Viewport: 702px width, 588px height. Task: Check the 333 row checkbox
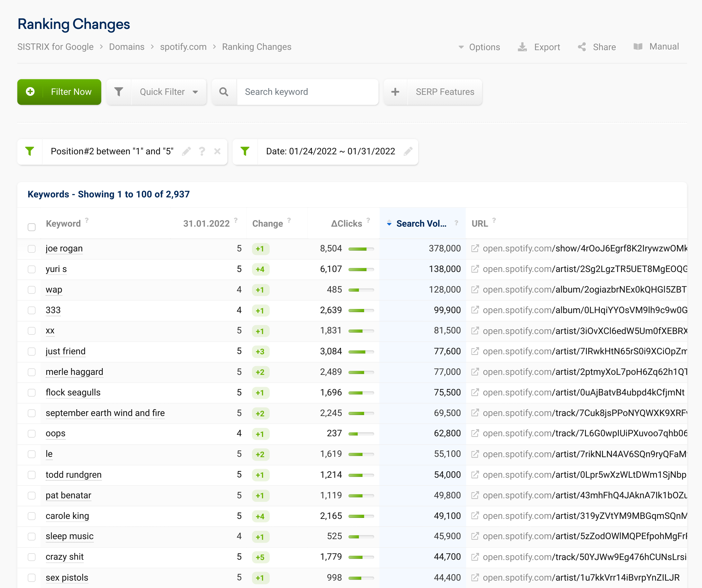(x=32, y=311)
